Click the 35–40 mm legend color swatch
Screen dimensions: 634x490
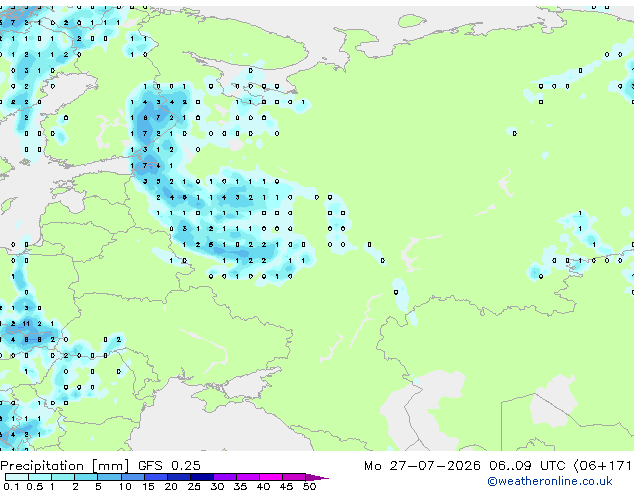[248, 477]
